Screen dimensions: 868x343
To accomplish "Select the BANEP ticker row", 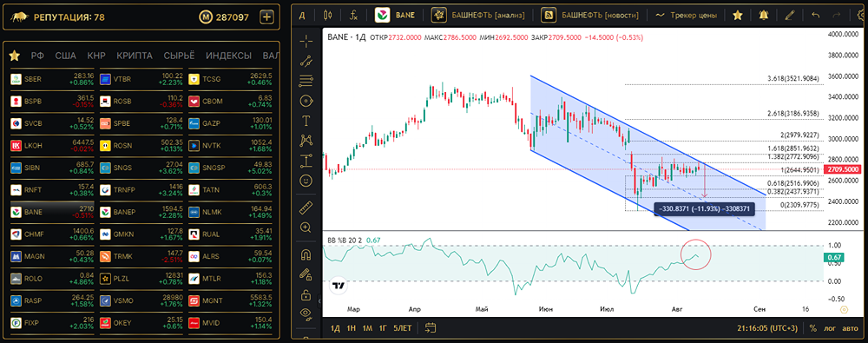I will 141,212.
